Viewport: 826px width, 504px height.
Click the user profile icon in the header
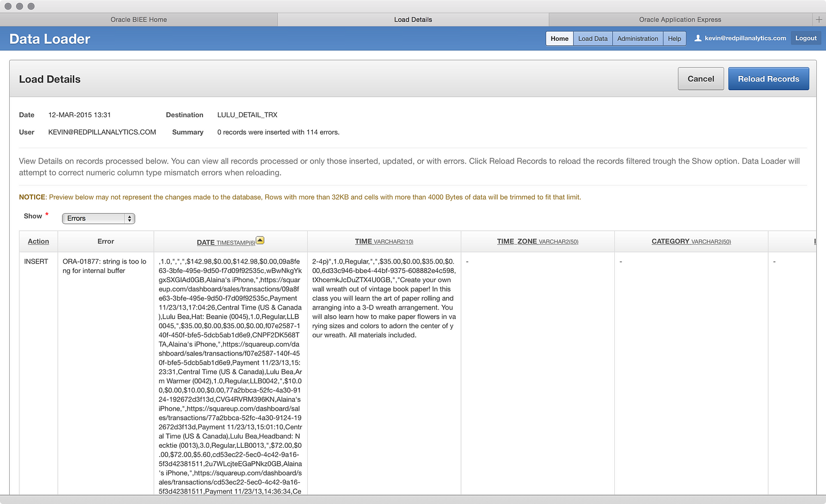698,38
